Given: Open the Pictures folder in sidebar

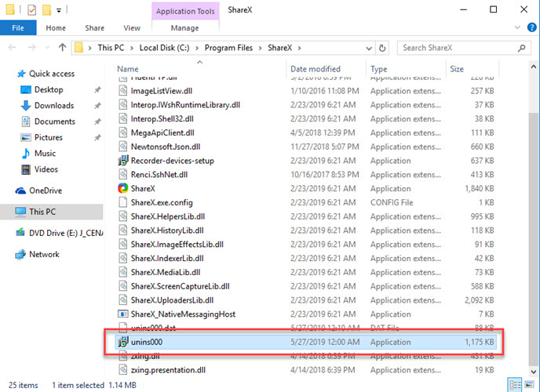Looking at the screenshot, I should (x=42, y=137).
